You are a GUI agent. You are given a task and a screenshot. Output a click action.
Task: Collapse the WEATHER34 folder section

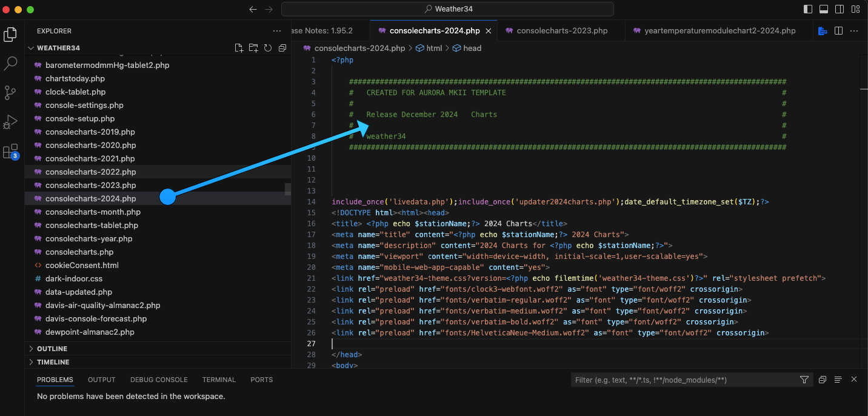tap(158, 48)
